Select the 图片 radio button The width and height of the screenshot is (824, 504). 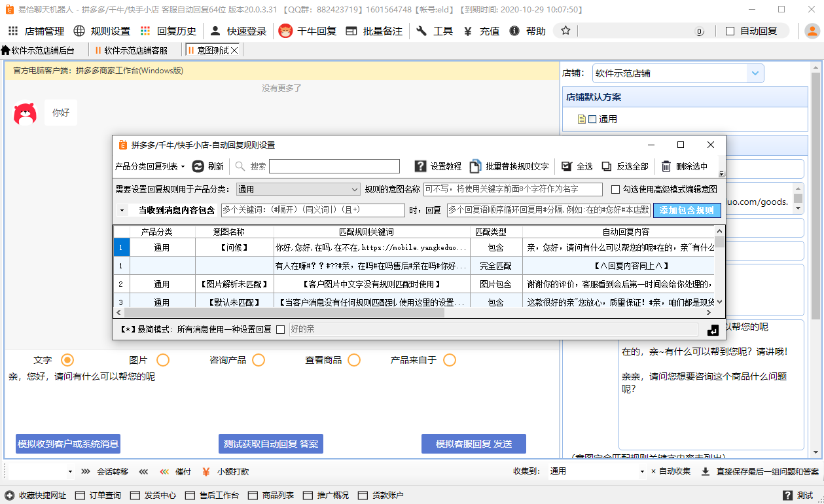click(163, 360)
